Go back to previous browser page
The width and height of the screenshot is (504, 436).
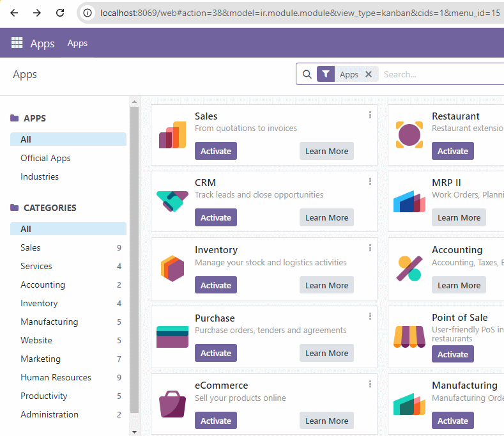tap(14, 13)
